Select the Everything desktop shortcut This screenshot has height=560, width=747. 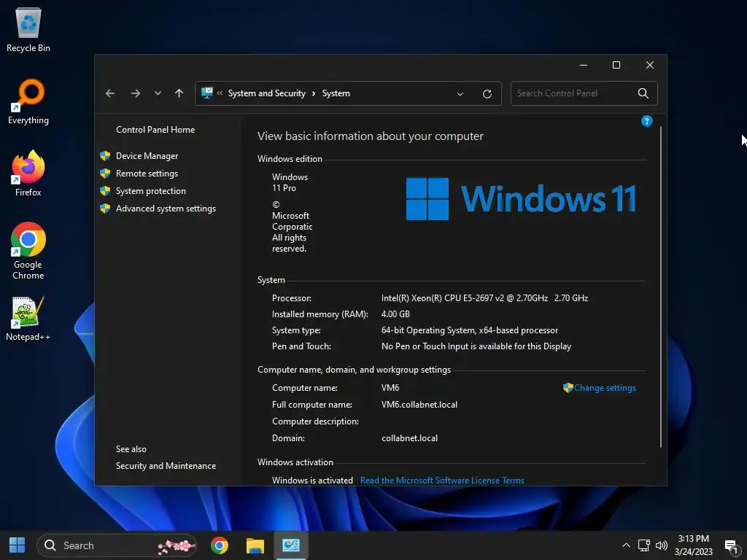coord(28,102)
